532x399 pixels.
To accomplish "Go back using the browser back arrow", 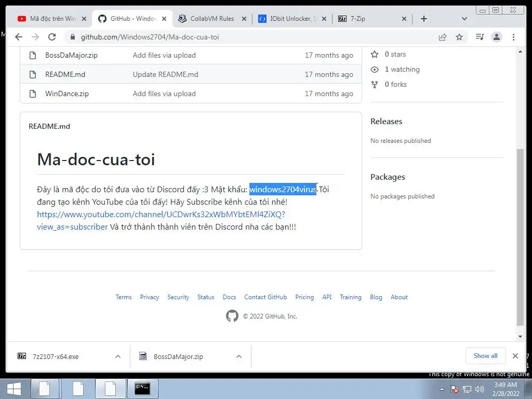I will [19, 37].
